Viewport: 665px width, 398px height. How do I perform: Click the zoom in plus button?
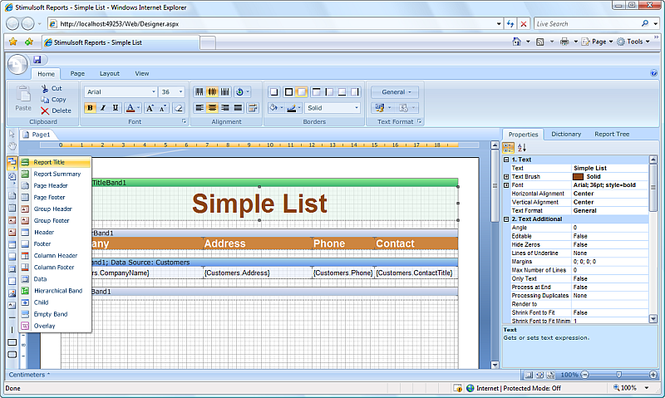pyautogui.click(x=653, y=375)
